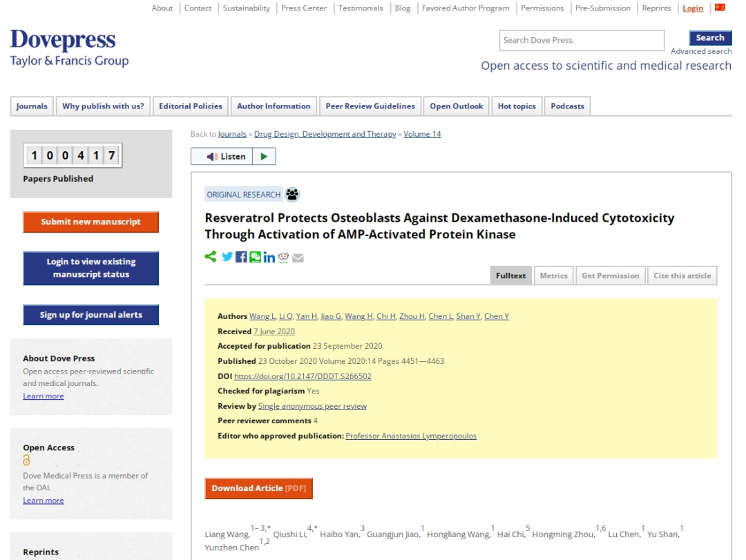Open the Journals menu
Viewport: 746px width, 560px height.
click(x=32, y=106)
